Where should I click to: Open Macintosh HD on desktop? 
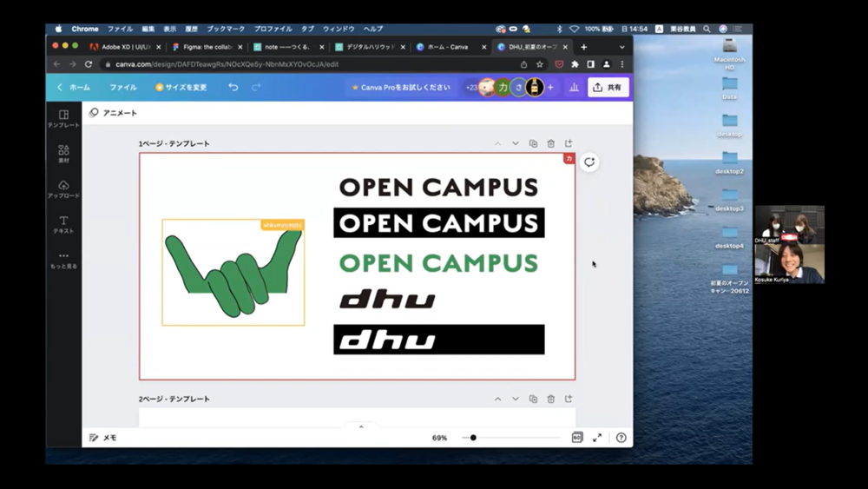click(730, 53)
